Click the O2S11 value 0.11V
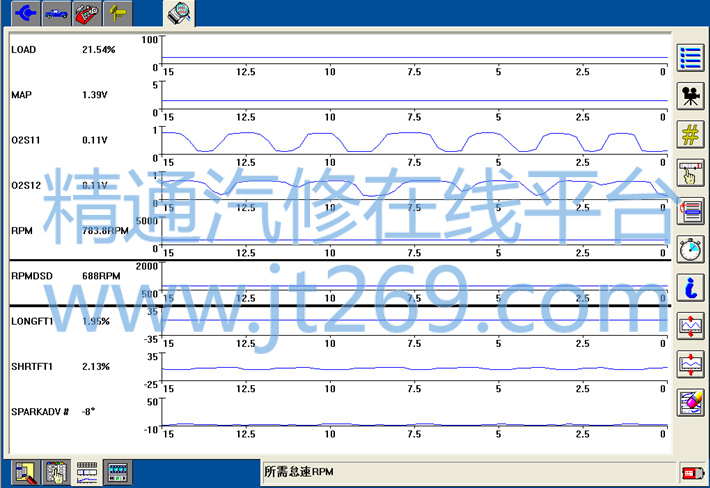Image resolution: width=710 pixels, height=488 pixels. 95,140
